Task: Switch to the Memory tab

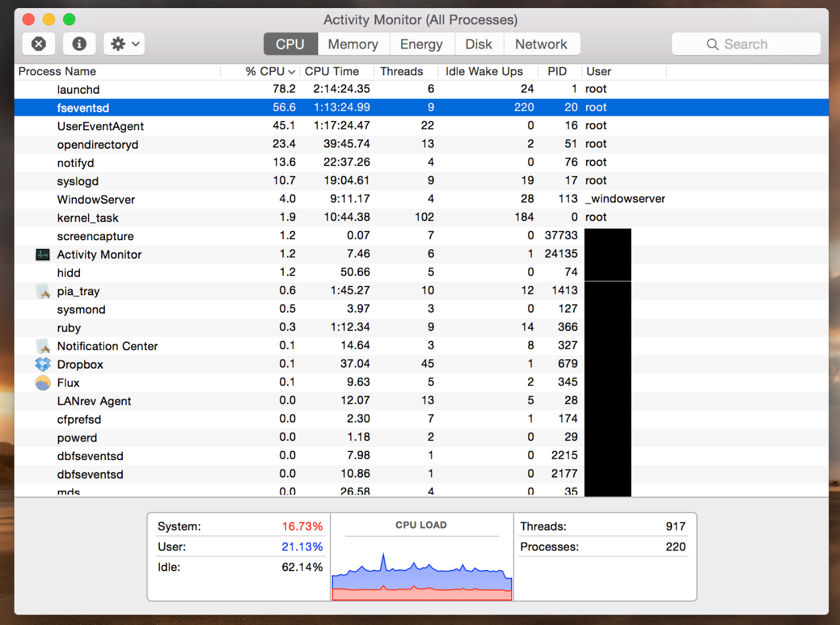Action: (x=353, y=44)
